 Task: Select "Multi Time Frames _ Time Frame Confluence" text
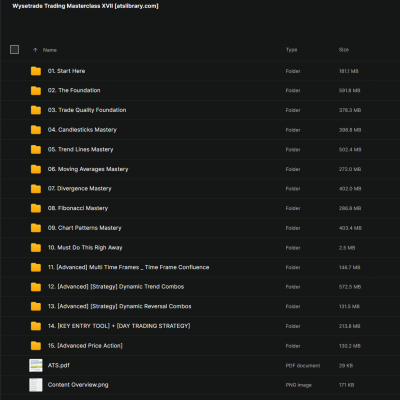pos(149,267)
